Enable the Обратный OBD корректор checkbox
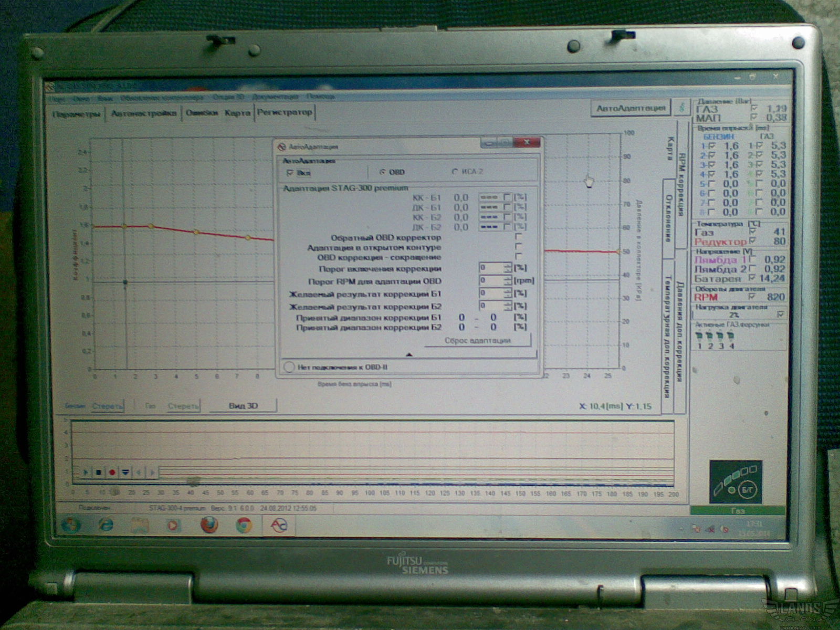The image size is (840, 630). 519,237
